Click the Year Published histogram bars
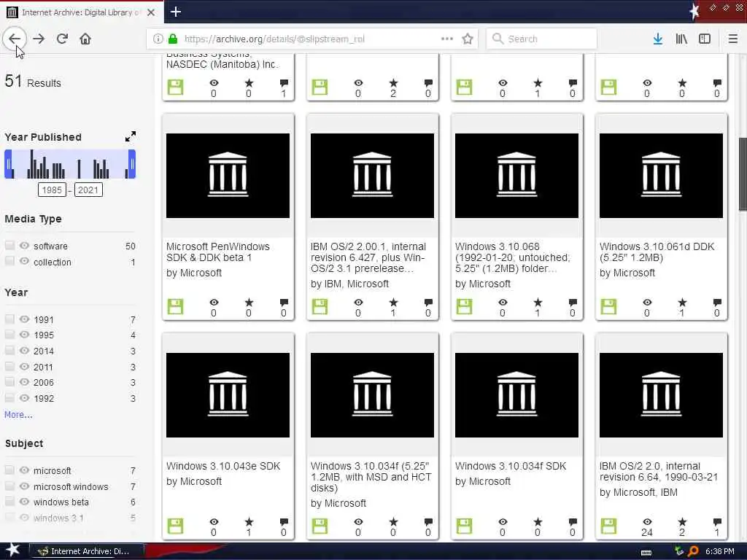The image size is (747, 560). (x=70, y=164)
